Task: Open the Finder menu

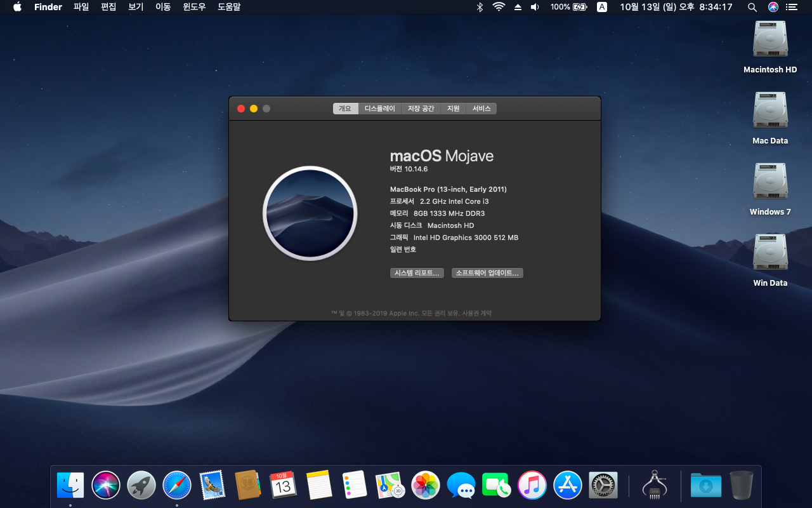Action: point(48,7)
